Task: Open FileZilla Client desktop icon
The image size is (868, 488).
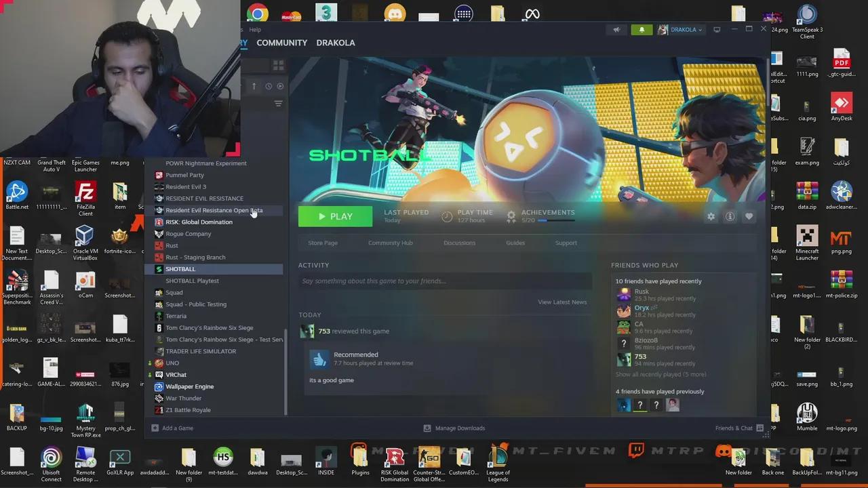Action: (x=85, y=199)
